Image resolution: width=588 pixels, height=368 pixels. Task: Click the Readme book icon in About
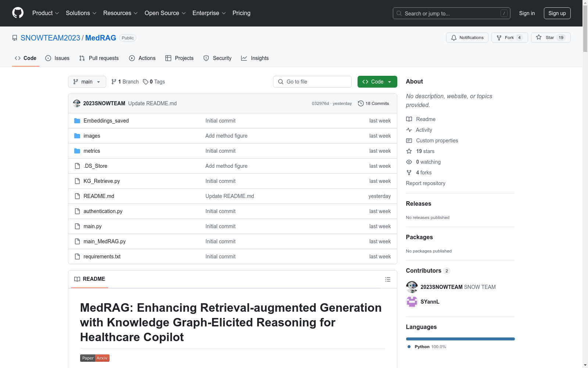(409, 119)
